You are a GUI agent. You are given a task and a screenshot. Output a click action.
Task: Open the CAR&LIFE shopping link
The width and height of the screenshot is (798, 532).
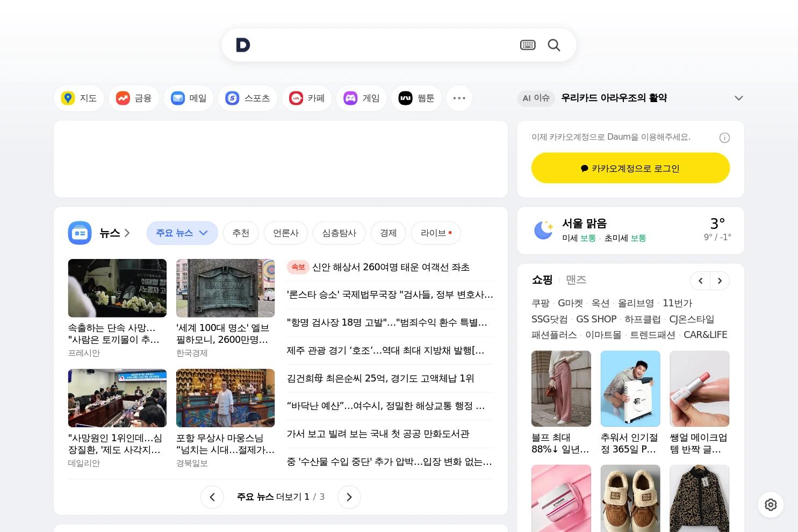point(706,335)
